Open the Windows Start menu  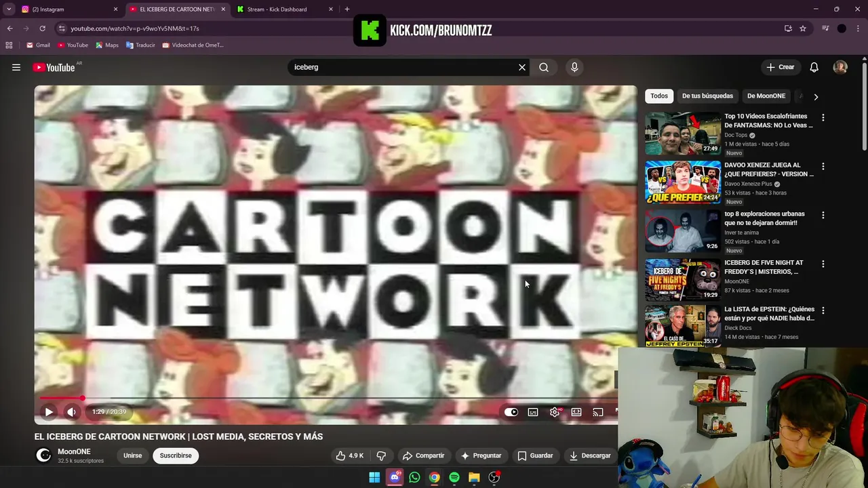374,477
